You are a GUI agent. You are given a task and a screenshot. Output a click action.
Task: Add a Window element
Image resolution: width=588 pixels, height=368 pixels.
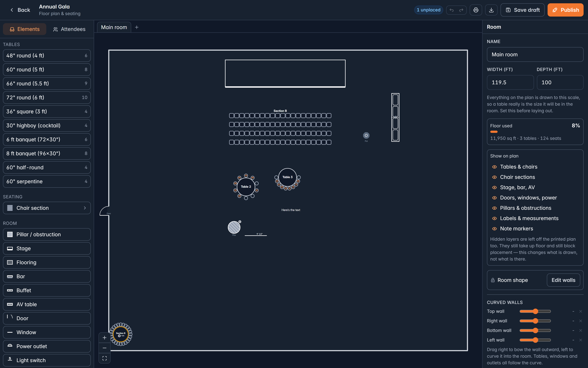pos(47,332)
